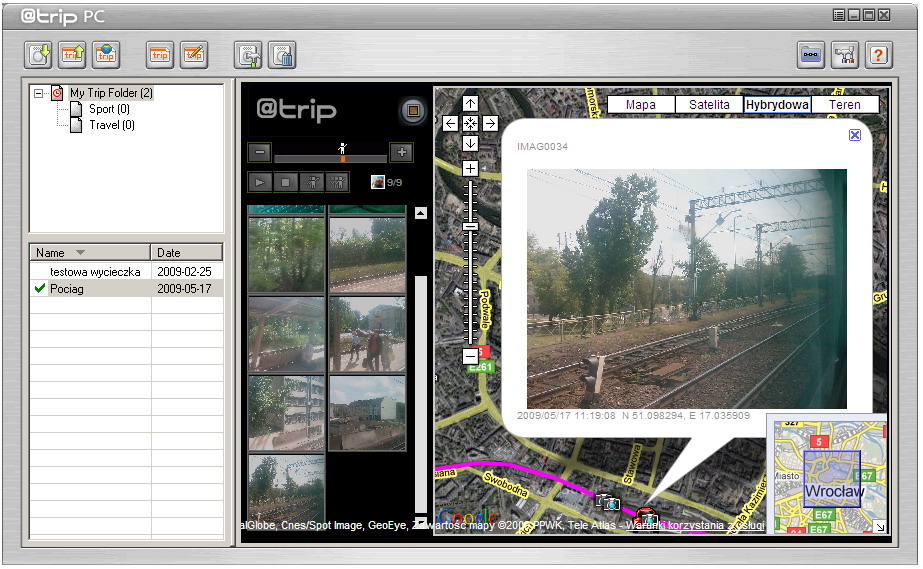Open the tools options hammer-and-screwdriver icon
Image resolution: width=923 pixels, height=569 pixels.
tap(845, 55)
